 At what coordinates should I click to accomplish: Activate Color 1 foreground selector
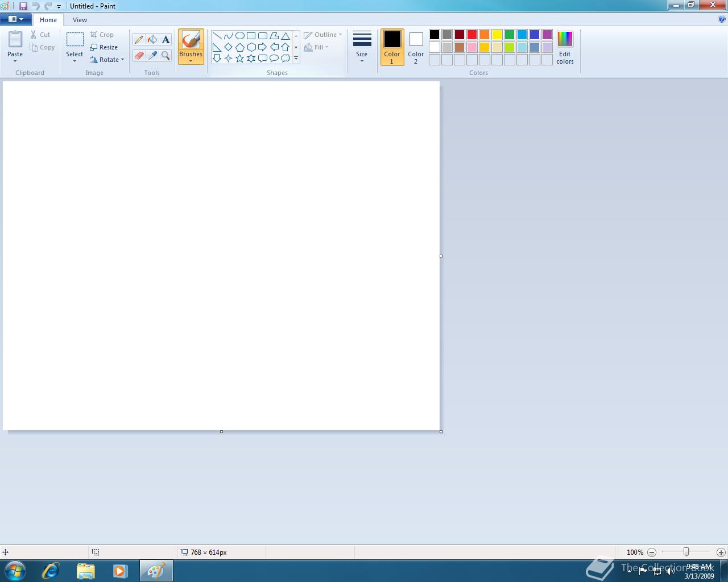pos(392,47)
